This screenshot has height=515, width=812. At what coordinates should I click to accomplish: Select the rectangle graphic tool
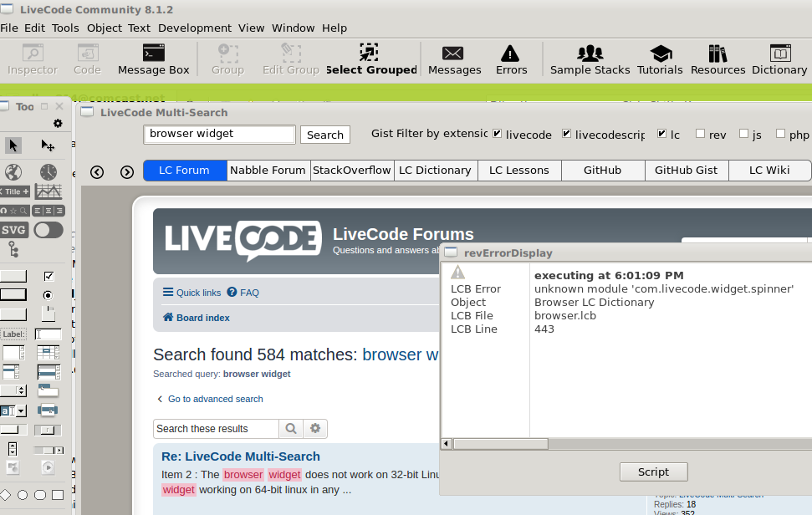point(58,495)
